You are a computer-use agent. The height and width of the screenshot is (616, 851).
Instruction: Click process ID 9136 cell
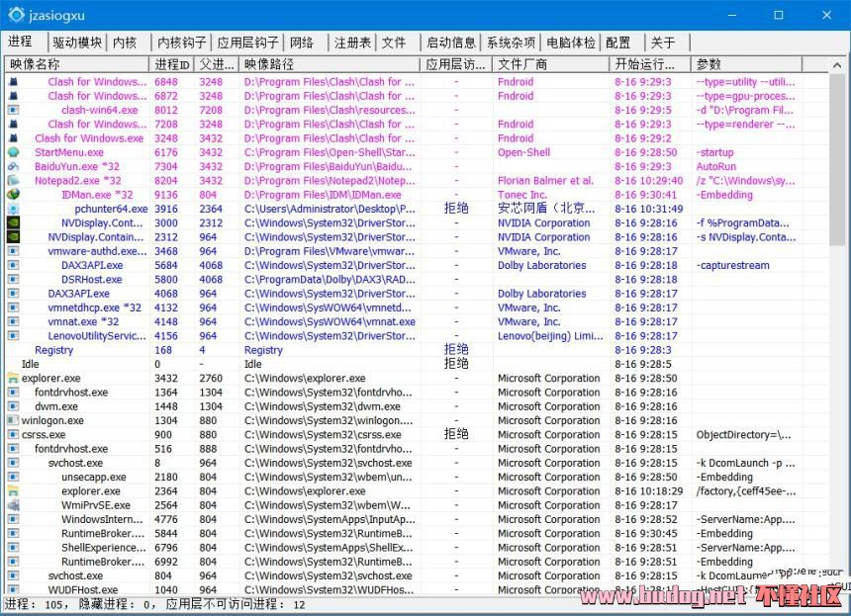166,195
